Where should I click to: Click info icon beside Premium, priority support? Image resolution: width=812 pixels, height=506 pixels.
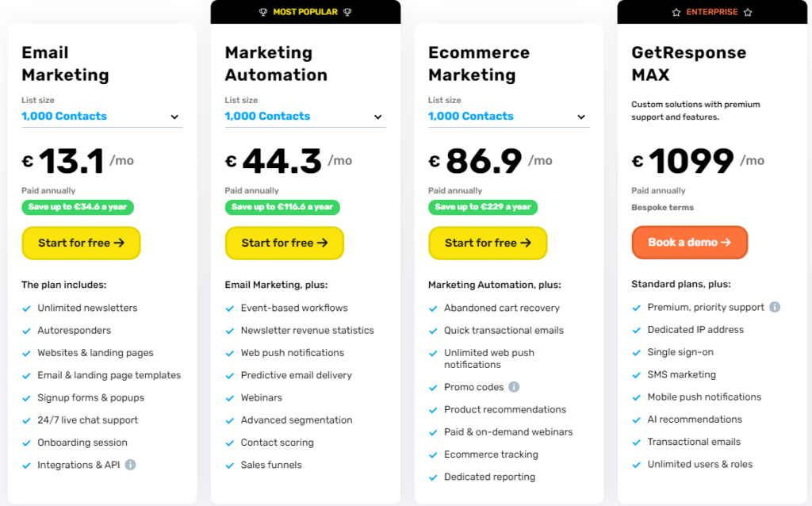coord(775,307)
